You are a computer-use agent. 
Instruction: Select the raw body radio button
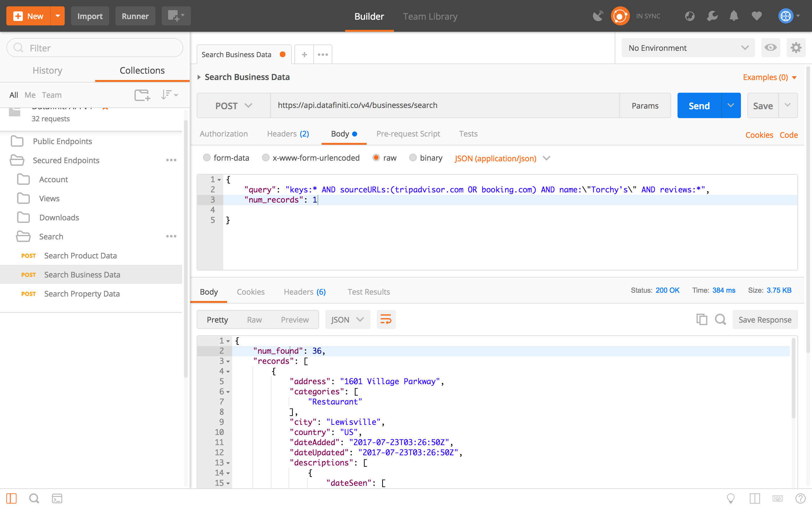[x=376, y=157]
